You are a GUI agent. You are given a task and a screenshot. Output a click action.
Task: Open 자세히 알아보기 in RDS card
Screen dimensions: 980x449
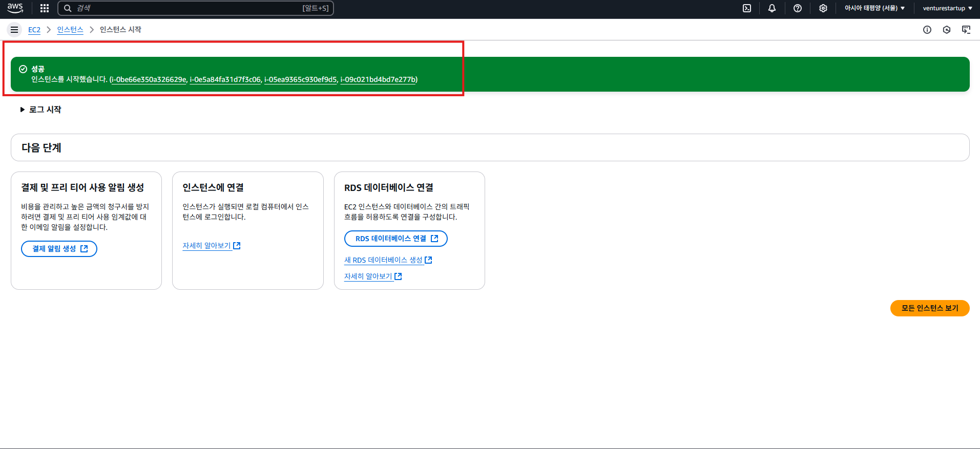pyautogui.click(x=373, y=276)
